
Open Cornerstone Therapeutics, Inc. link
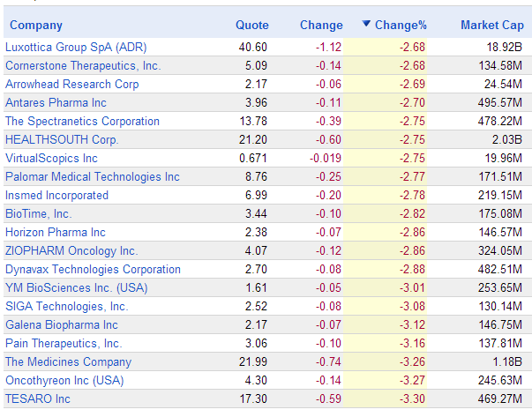pyautogui.click(x=83, y=66)
